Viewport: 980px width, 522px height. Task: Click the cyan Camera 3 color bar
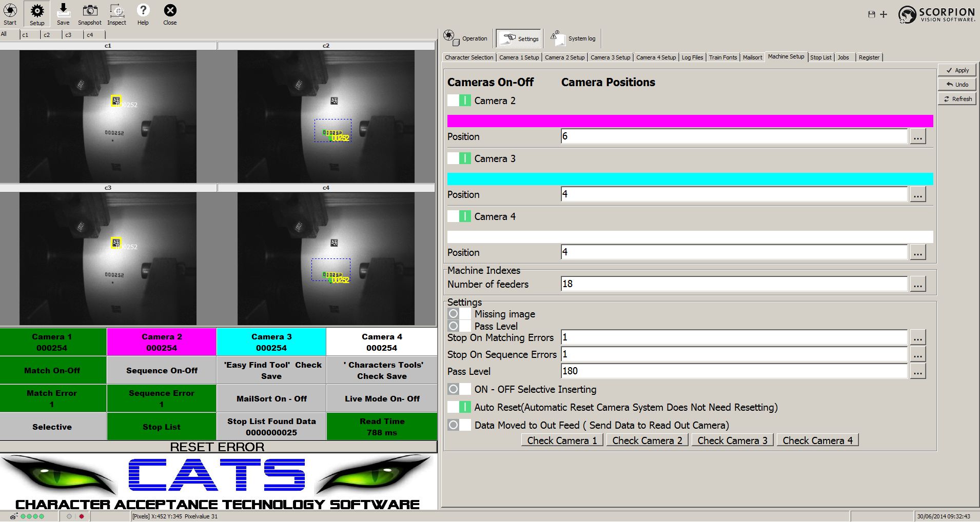coord(690,179)
